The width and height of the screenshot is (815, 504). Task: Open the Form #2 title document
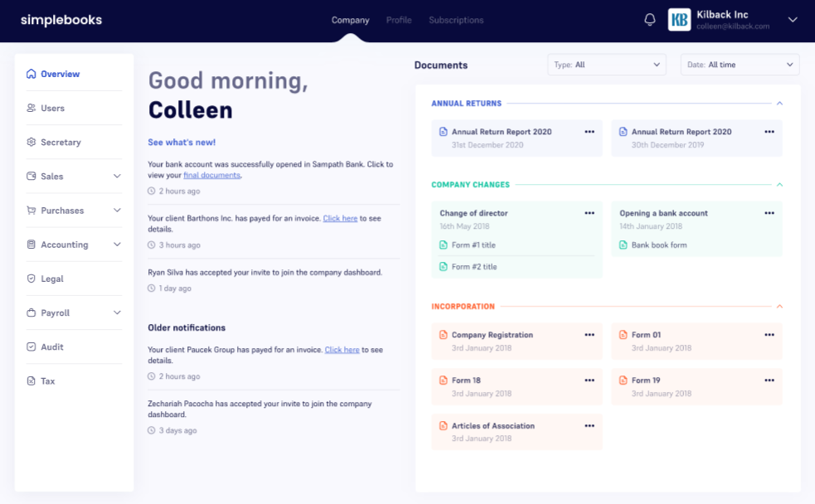[474, 267]
